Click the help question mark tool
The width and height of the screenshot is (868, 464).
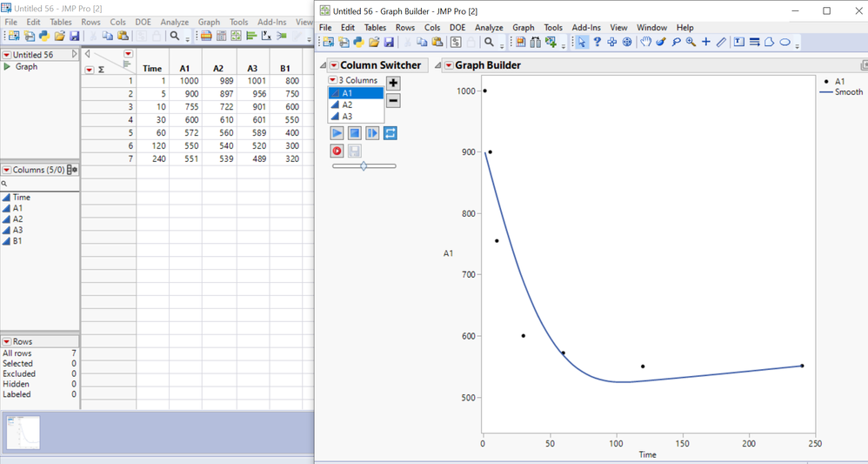pos(597,42)
